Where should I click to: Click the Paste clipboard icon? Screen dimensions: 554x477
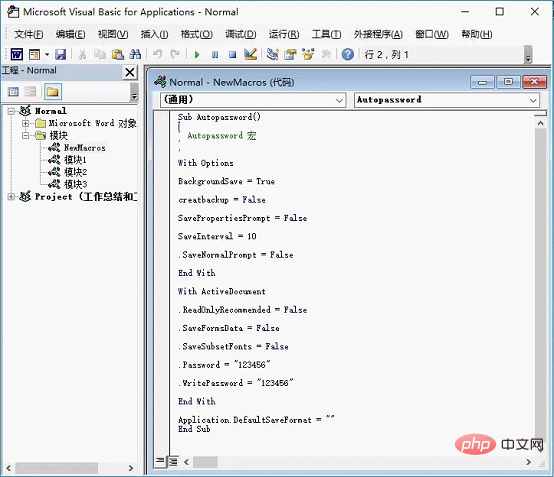(x=117, y=54)
